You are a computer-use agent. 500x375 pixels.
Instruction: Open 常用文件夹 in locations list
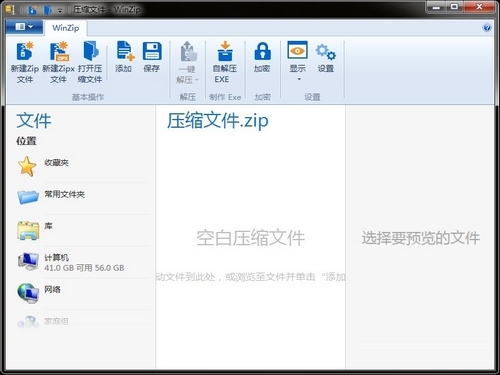(83, 197)
